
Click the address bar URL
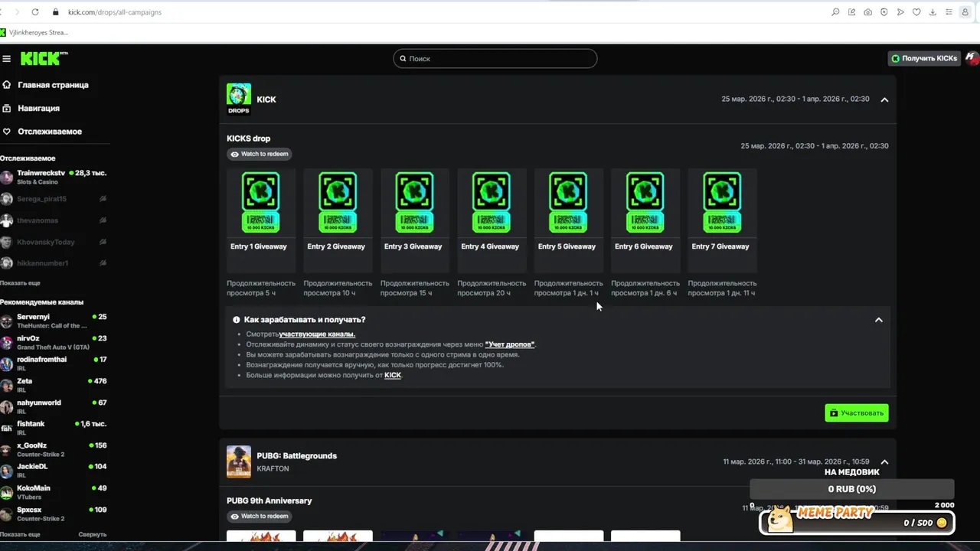[x=115, y=12]
